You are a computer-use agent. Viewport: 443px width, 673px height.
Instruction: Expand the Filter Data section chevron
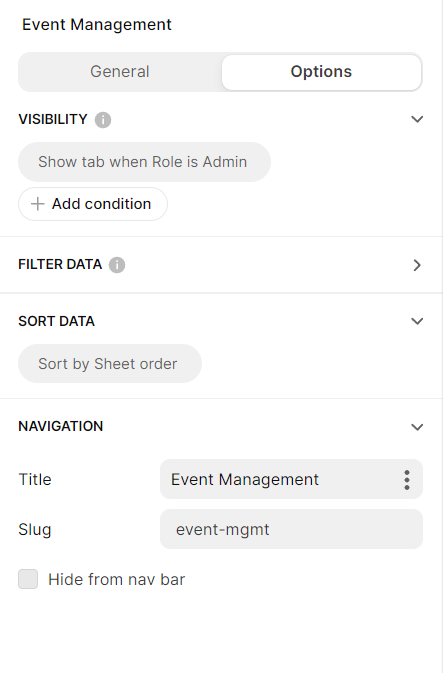[x=417, y=265]
